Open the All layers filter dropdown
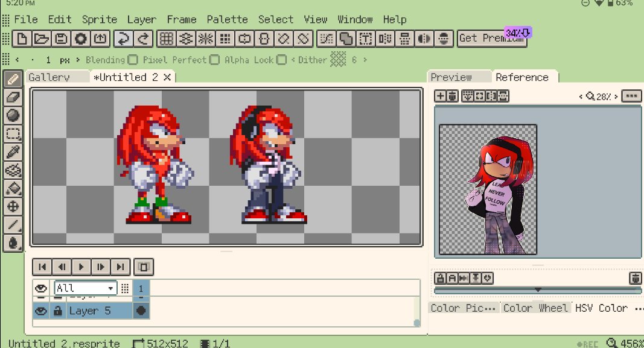The image size is (644, 348). pyautogui.click(x=86, y=288)
